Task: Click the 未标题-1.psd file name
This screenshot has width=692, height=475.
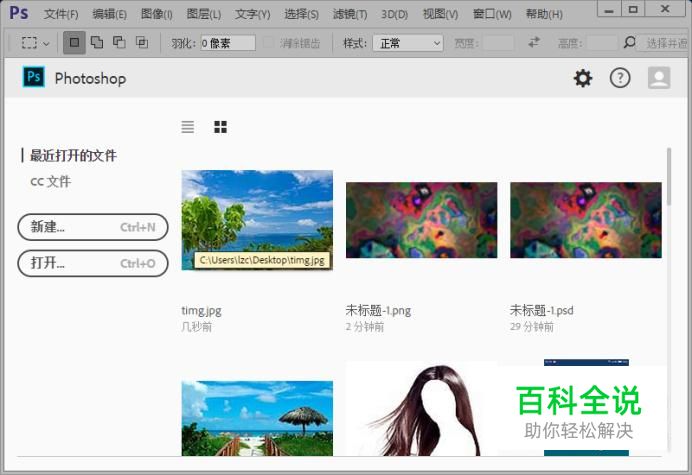Action: point(542,311)
